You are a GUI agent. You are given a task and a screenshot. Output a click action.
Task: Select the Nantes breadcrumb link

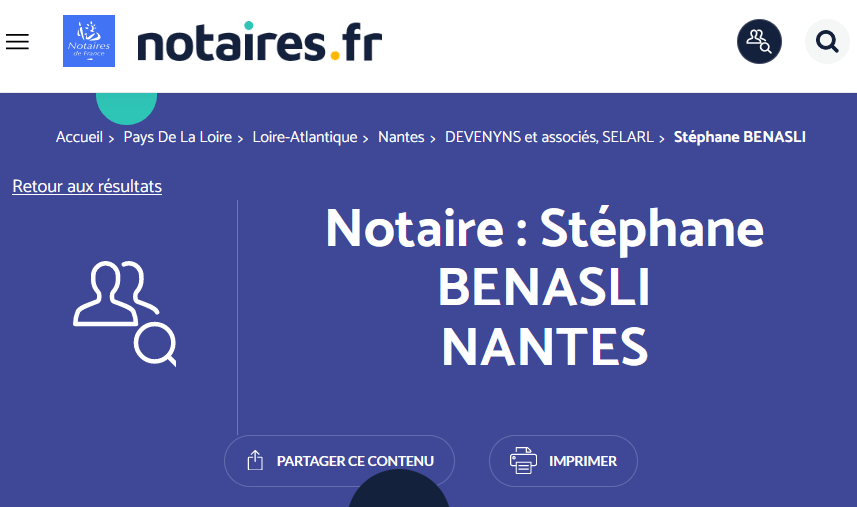(x=401, y=137)
